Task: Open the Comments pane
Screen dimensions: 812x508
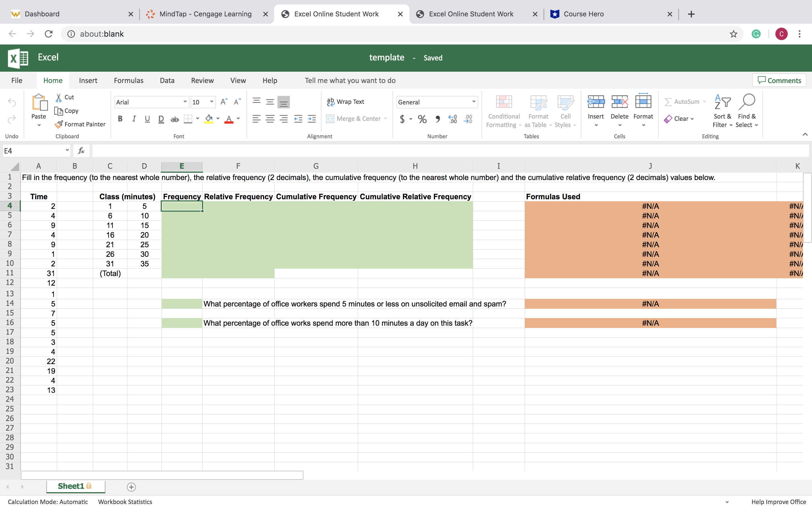Action: pyautogui.click(x=779, y=81)
